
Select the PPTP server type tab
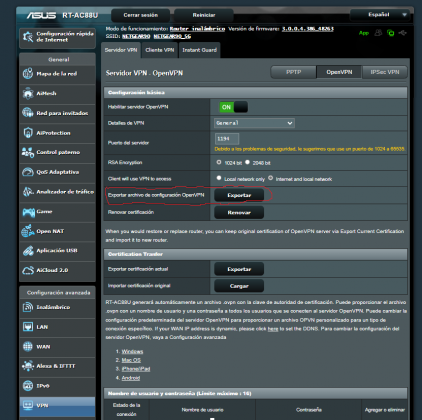(293, 72)
